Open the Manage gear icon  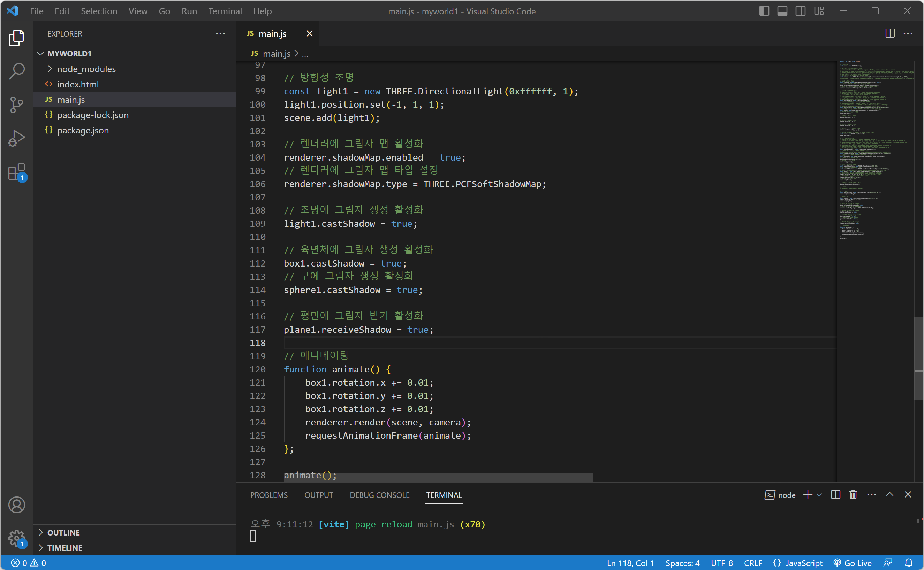pos(17,538)
